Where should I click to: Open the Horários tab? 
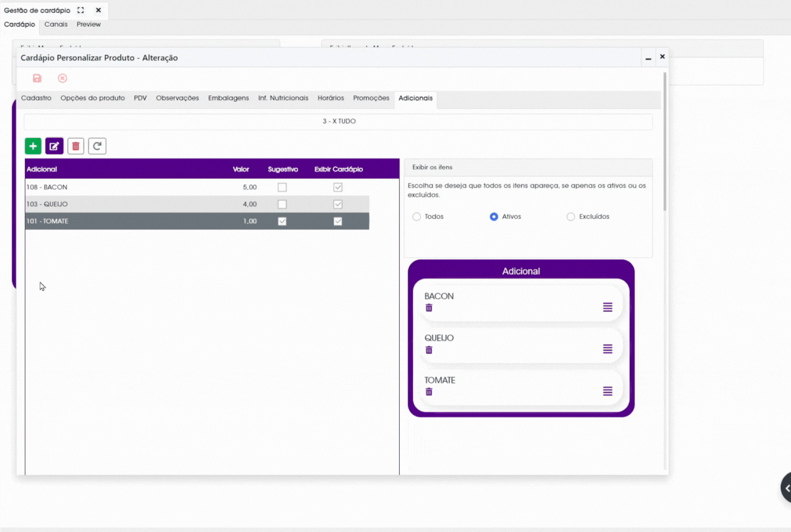(331, 98)
